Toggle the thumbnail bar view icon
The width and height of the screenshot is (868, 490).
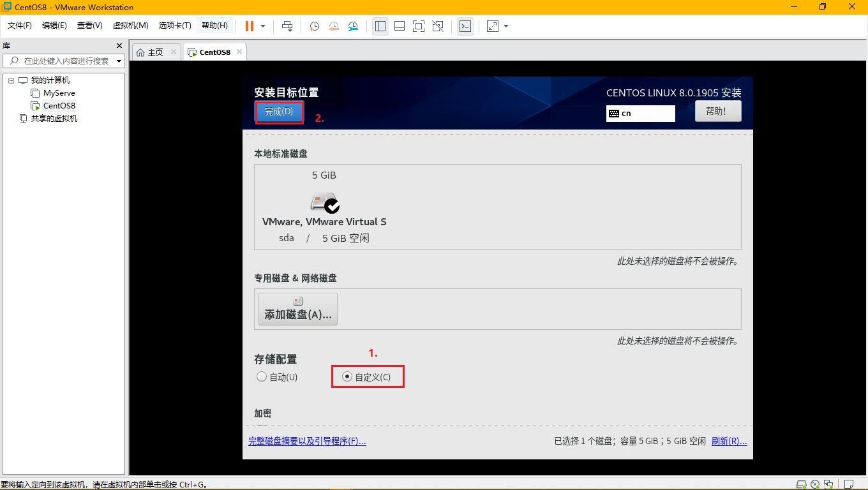[x=400, y=26]
